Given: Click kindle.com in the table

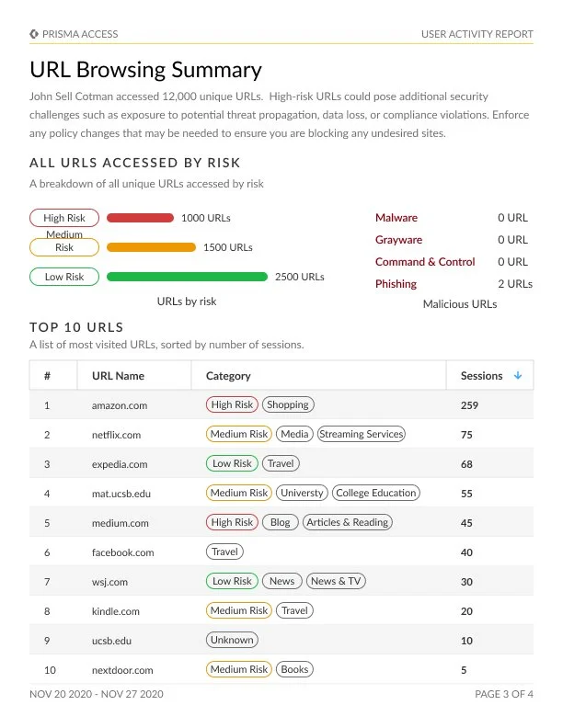Looking at the screenshot, I should pyautogui.click(x=116, y=611).
